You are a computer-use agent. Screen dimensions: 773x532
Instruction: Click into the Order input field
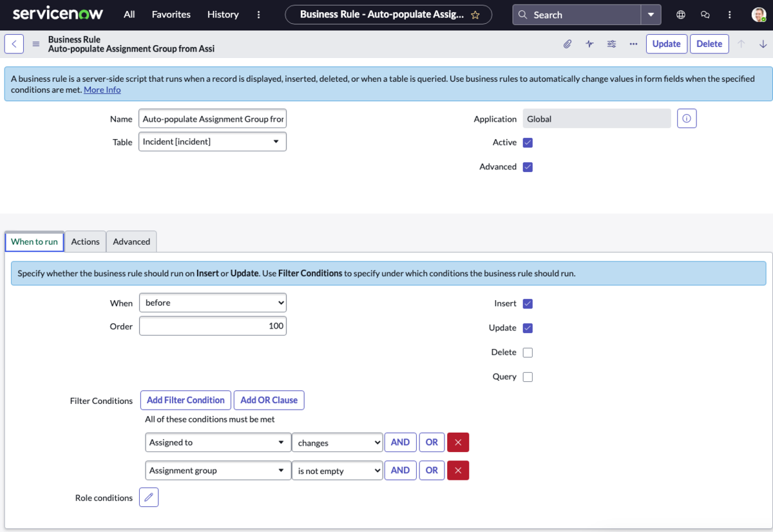[213, 326]
